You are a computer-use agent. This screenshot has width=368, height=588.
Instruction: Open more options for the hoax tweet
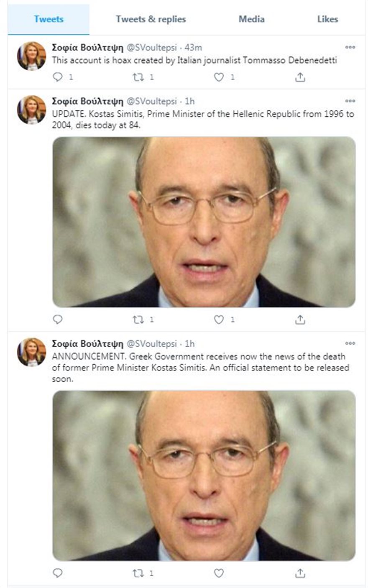[350, 47]
